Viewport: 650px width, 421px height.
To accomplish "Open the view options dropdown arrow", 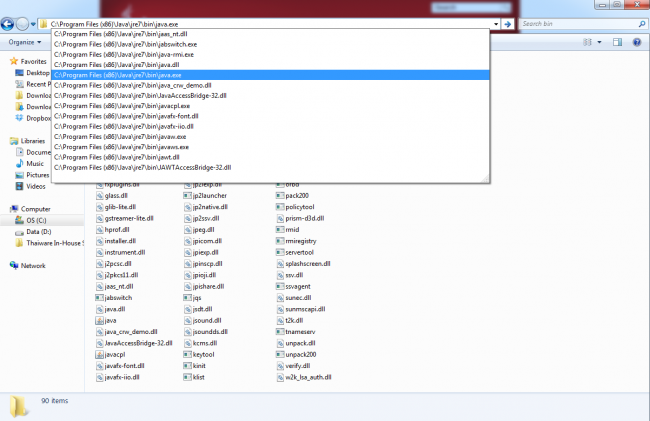I will (599, 42).
